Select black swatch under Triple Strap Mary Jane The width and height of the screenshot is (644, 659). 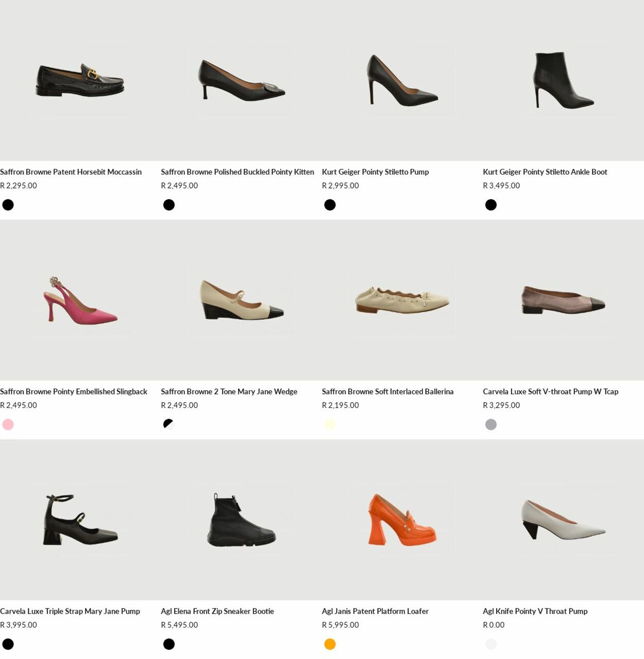pos(8,645)
